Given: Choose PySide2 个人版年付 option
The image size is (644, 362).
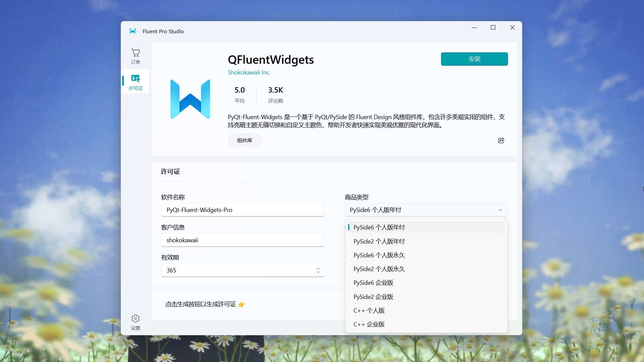Looking at the screenshot, I should [426, 241].
